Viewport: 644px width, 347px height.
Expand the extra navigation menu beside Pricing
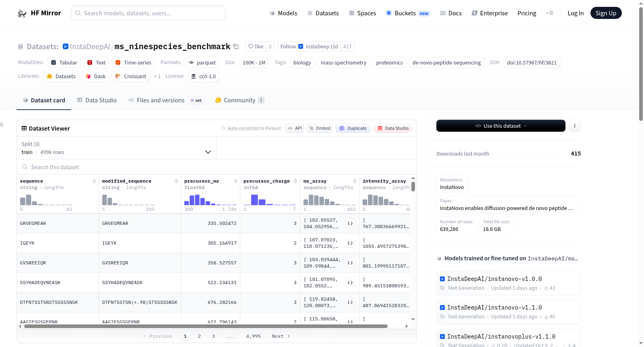tap(549, 13)
